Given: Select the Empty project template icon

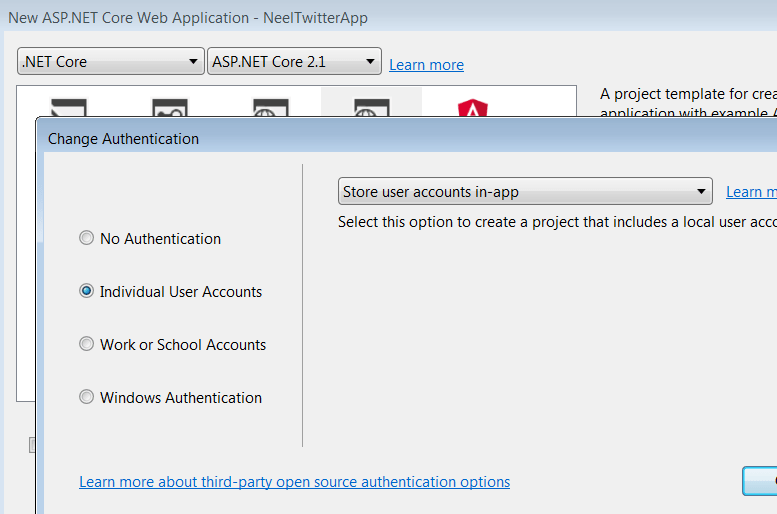Looking at the screenshot, I should (69, 107).
